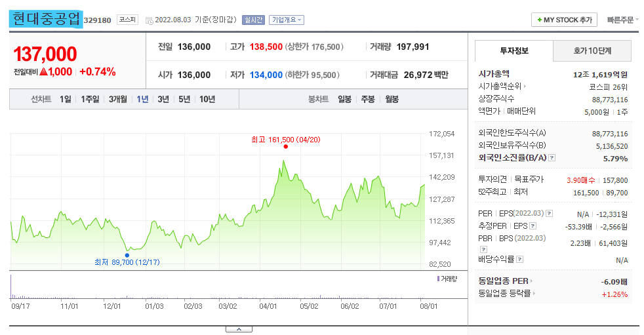Click the 외국인보유주식수(B) value 5,136,520

point(612,147)
